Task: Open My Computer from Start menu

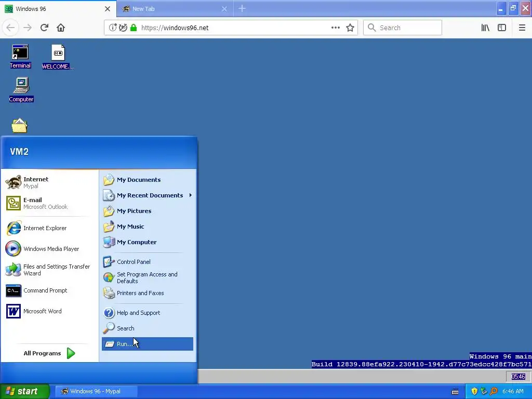Action: click(x=148, y=242)
